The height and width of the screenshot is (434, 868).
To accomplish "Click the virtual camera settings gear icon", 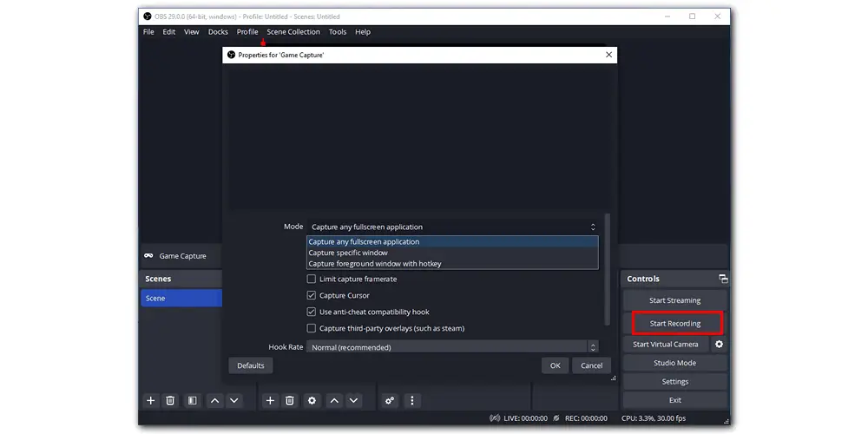I will tap(719, 345).
